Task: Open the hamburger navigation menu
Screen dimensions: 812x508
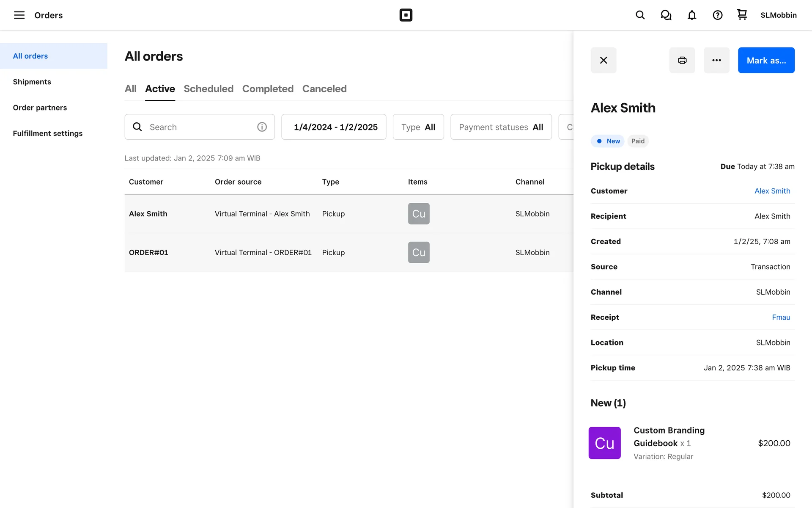Action: tap(19, 15)
